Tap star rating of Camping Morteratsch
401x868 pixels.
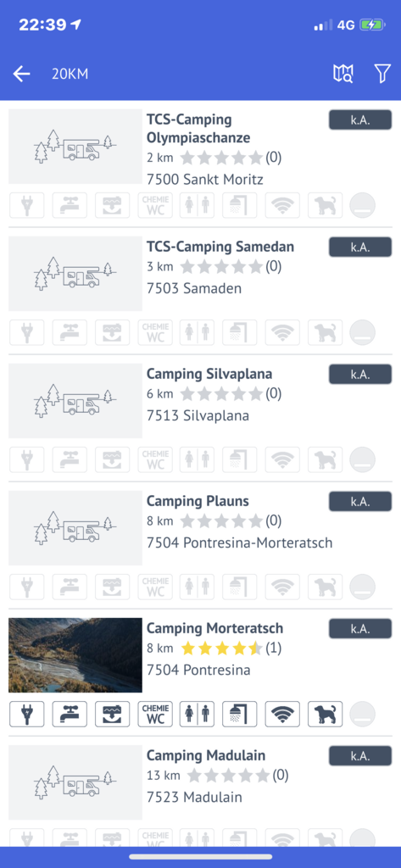click(221, 648)
